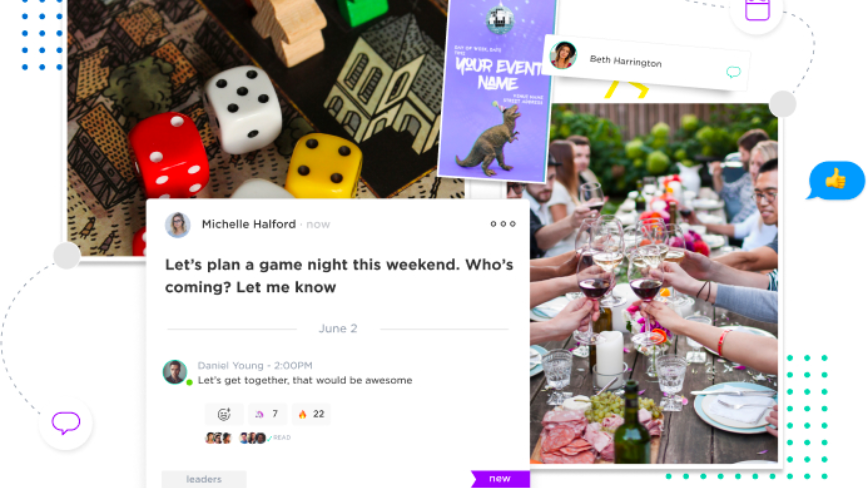
Task: Click the teal chat icon on Beth's card
Action: (733, 72)
